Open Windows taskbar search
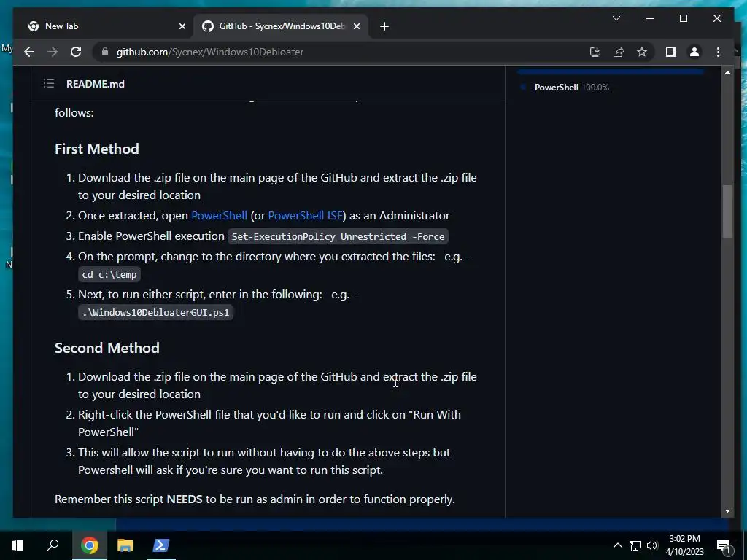The height and width of the screenshot is (560, 747). pyautogui.click(x=53, y=545)
